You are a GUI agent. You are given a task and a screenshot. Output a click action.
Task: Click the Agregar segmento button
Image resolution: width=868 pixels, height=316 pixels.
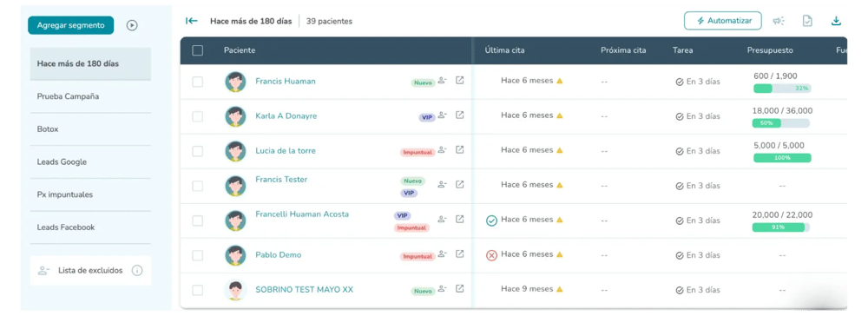point(71,25)
